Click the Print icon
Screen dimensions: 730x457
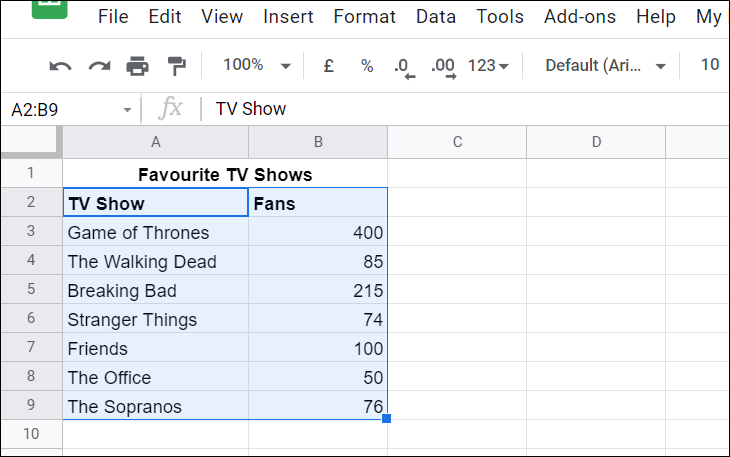click(137, 66)
